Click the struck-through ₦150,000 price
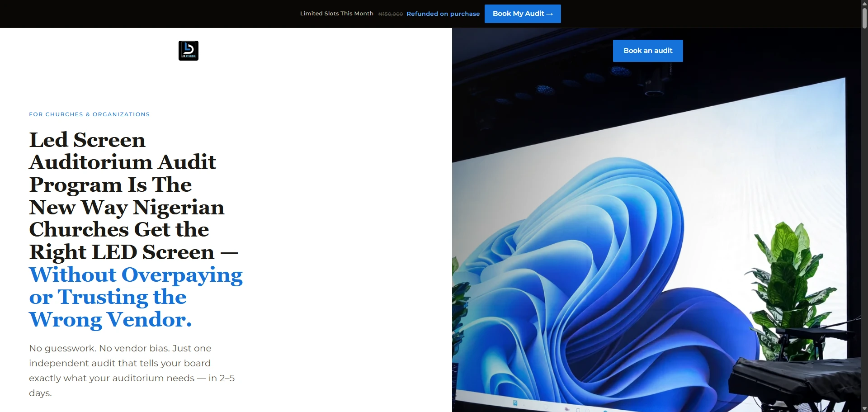The image size is (868, 412). click(x=391, y=14)
